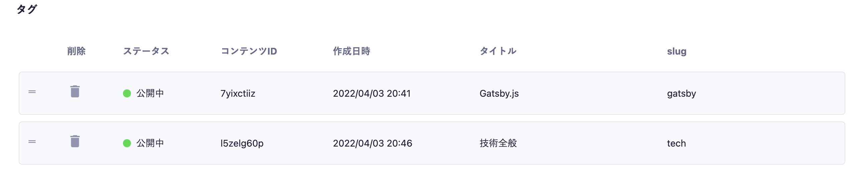The height and width of the screenshot is (174, 868).
Task: Click the ステータス column header
Action: click(x=146, y=51)
